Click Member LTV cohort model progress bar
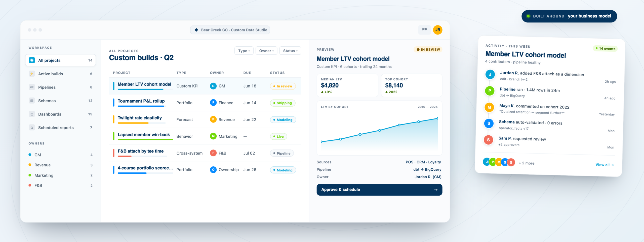The image size is (644, 242). coord(145,89)
